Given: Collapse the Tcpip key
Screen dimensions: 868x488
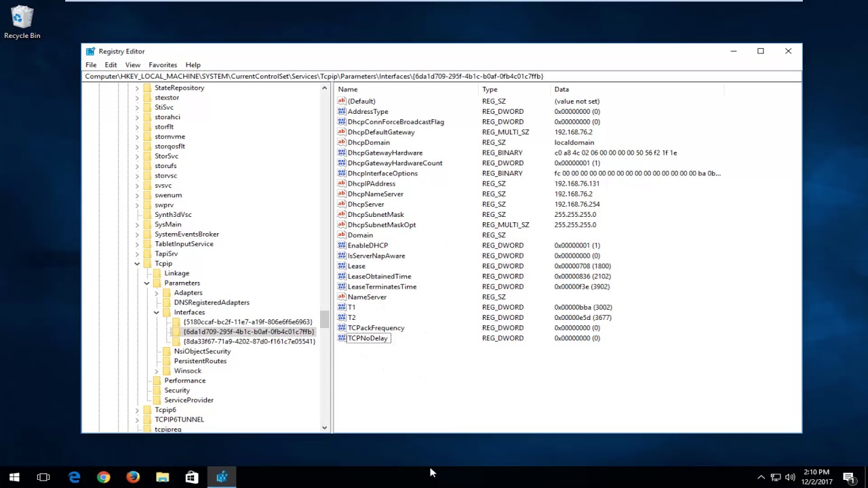Looking at the screenshot, I should [137, 264].
